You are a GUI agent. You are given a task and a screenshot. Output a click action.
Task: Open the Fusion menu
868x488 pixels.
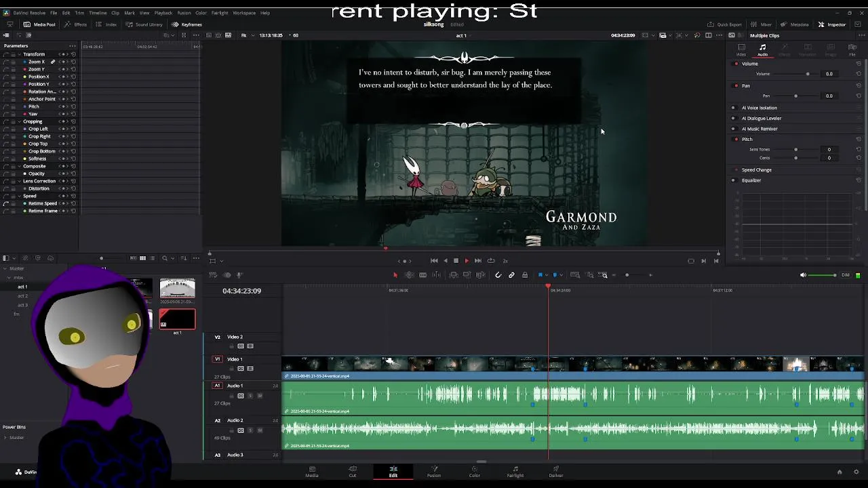pos(184,13)
